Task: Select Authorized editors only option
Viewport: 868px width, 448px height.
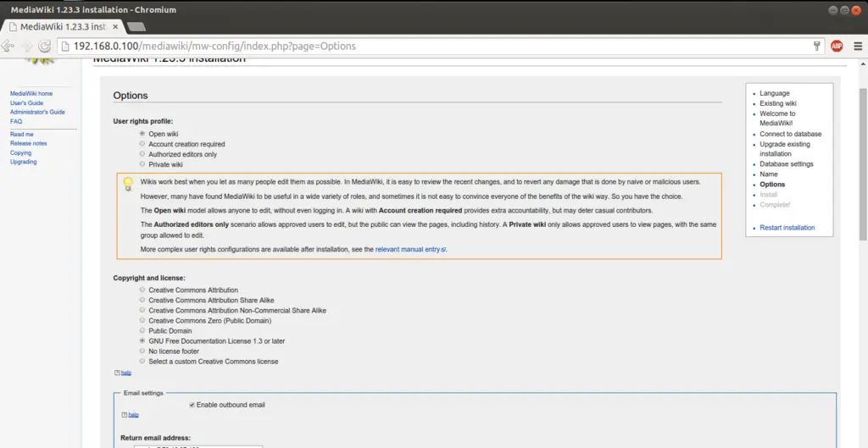Action: point(142,154)
